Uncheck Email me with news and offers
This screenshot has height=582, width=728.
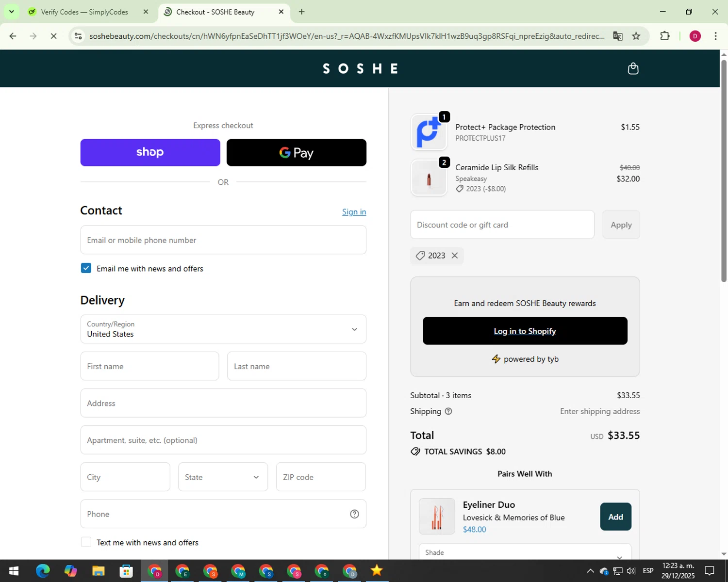(x=86, y=268)
